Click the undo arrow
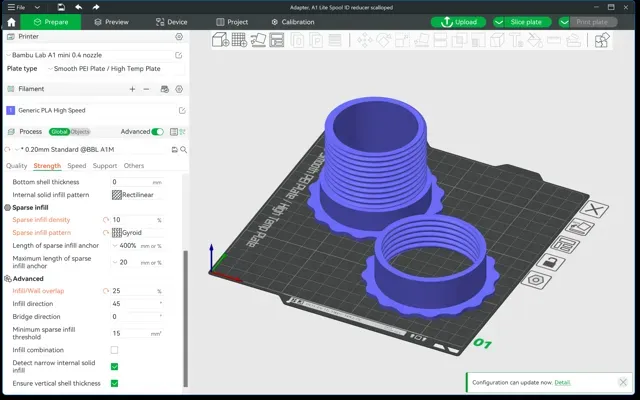The image size is (640, 400). [x=78, y=7]
